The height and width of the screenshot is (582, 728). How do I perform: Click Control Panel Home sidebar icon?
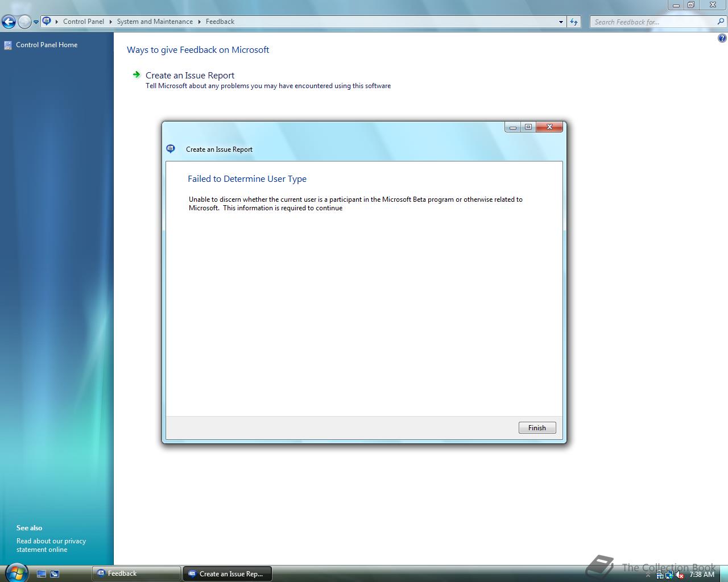point(8,45)
